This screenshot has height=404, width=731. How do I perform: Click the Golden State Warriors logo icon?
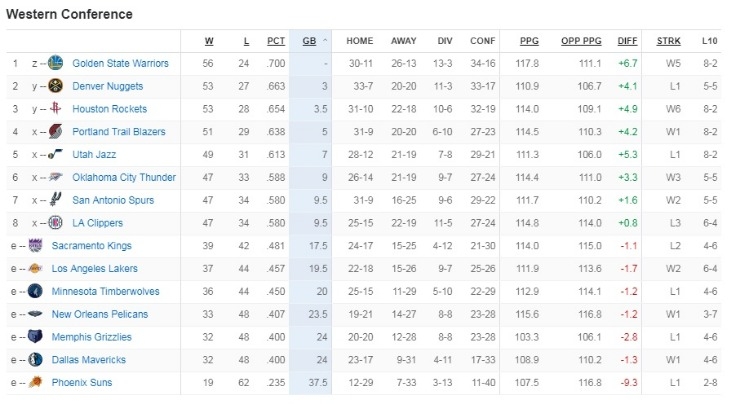[55, 63]
